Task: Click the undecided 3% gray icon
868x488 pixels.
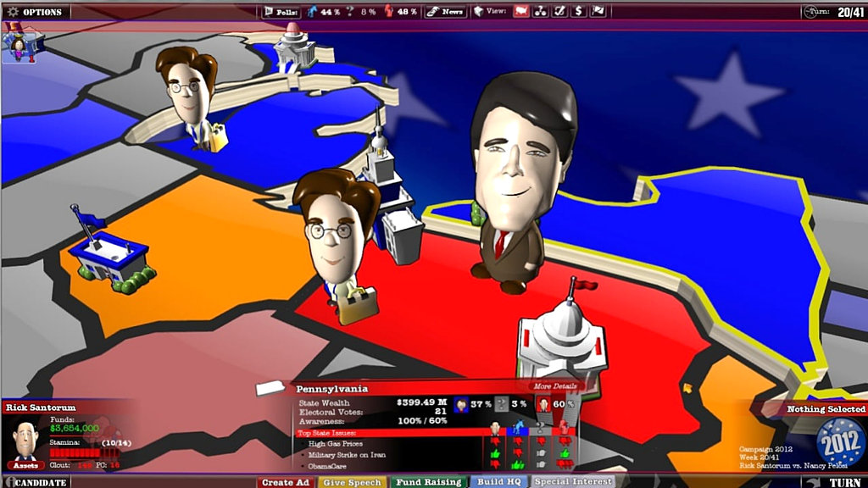Action: click(502, 404)
